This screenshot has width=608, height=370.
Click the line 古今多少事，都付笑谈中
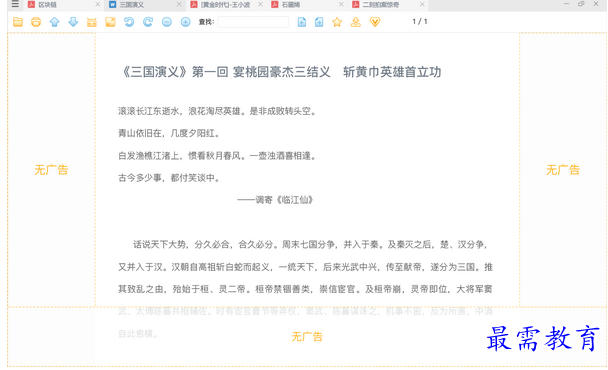[169, 178]
